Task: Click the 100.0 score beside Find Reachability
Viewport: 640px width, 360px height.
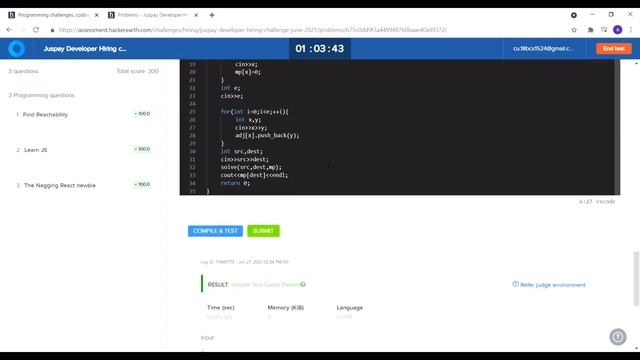Action: point(142,114)
